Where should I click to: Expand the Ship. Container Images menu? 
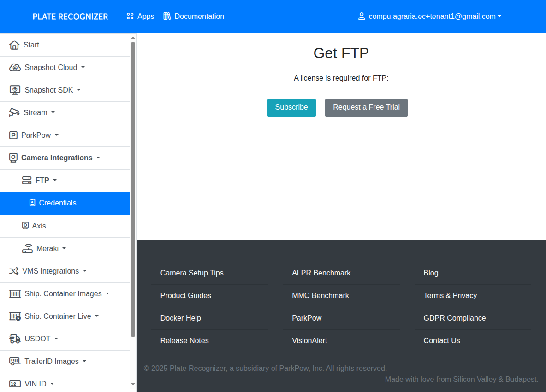tap(63, 294)
